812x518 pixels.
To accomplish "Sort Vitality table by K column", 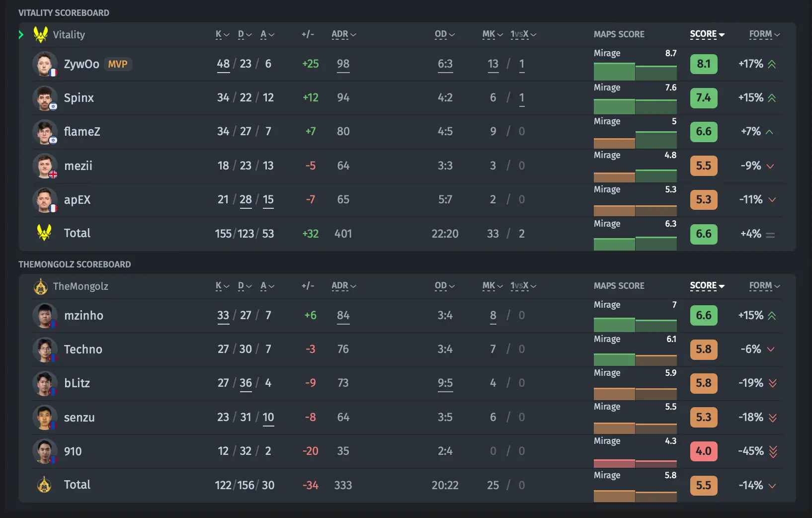I will (222, 34).
